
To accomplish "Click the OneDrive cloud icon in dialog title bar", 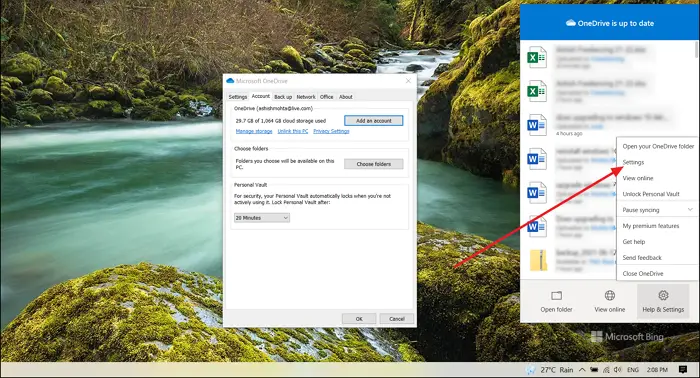I will (x=230, y=81).
